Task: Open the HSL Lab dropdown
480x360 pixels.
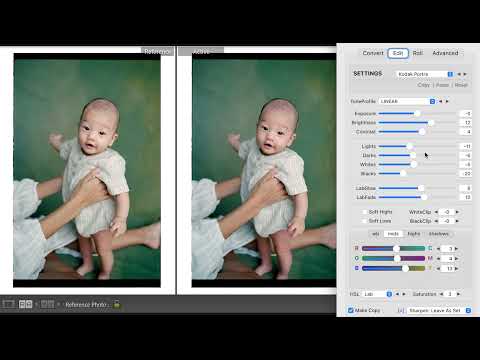Action: (x=377, y=294)
